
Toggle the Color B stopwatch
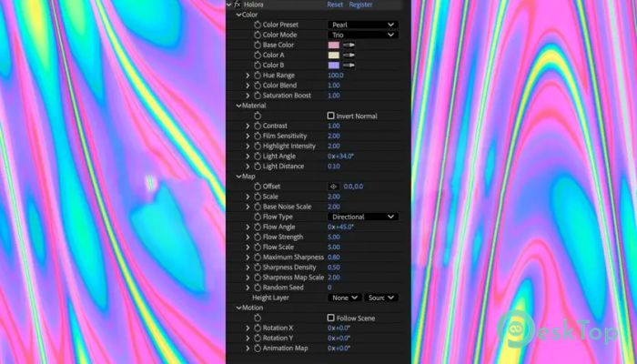pos(258,66)
